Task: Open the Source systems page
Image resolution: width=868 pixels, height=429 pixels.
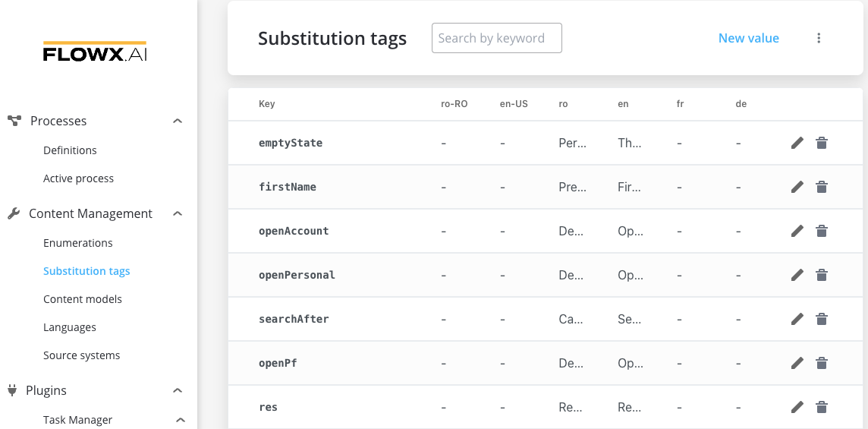Action: click(81, 355)
